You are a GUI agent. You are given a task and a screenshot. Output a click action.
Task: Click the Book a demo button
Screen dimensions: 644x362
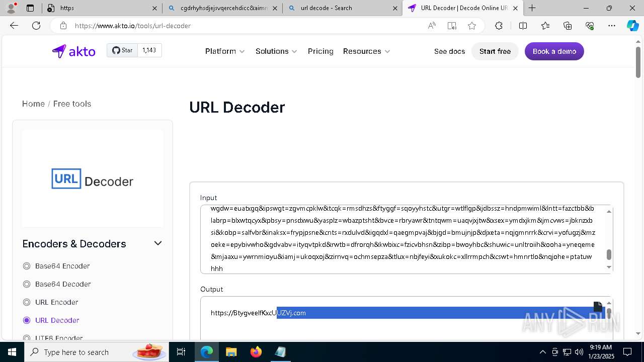click(554, 51)
